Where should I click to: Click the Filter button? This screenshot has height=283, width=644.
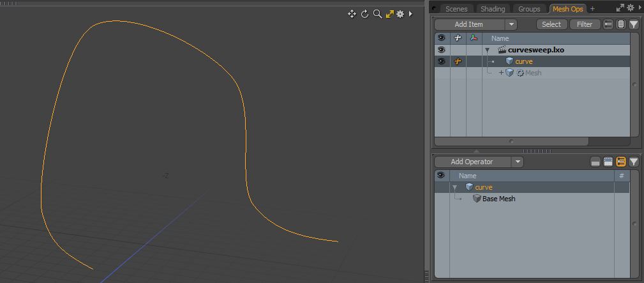click(585, 24)
